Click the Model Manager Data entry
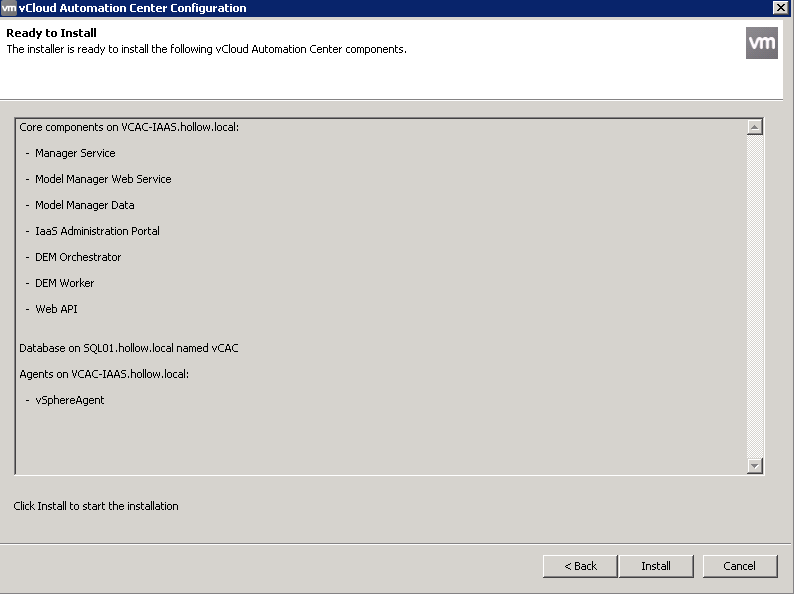This screenshot has height=594, width=794. click(84, 205)
